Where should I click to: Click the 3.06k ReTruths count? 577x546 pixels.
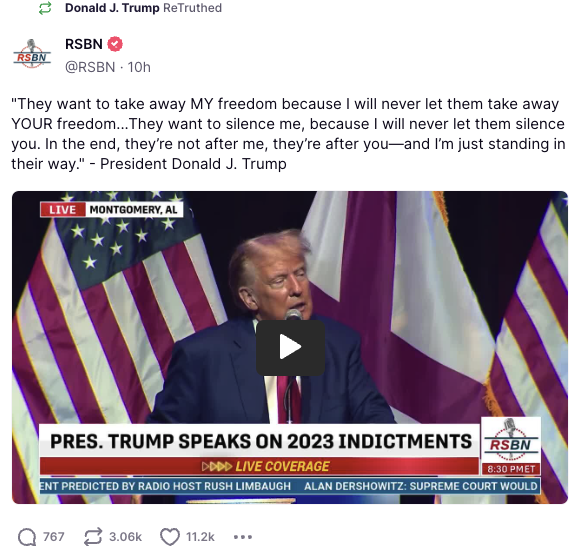point(125,537)
